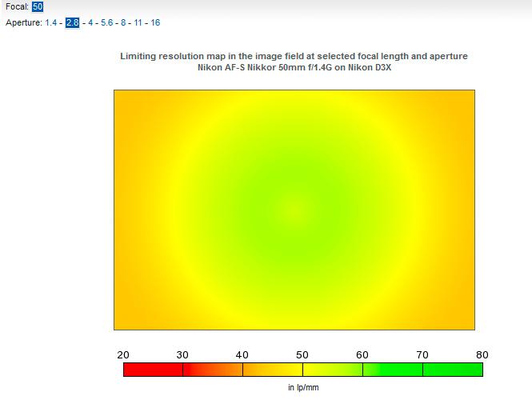Click the legend value "20"
This screenshot has width=532, height=408.
[x=123, y=354]
